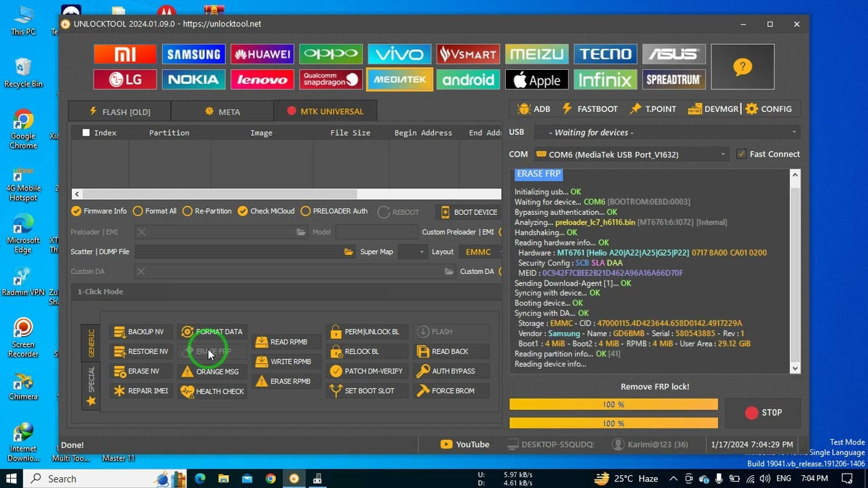Select the Samsung brand logo
This screenshot has width=868, height=488.
pos(193,54)
